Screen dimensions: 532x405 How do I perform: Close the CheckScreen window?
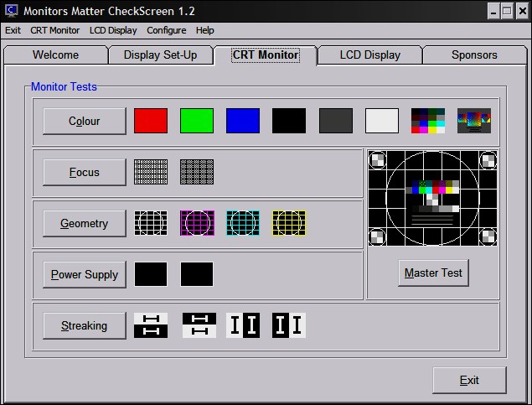(x=523, y=12)
